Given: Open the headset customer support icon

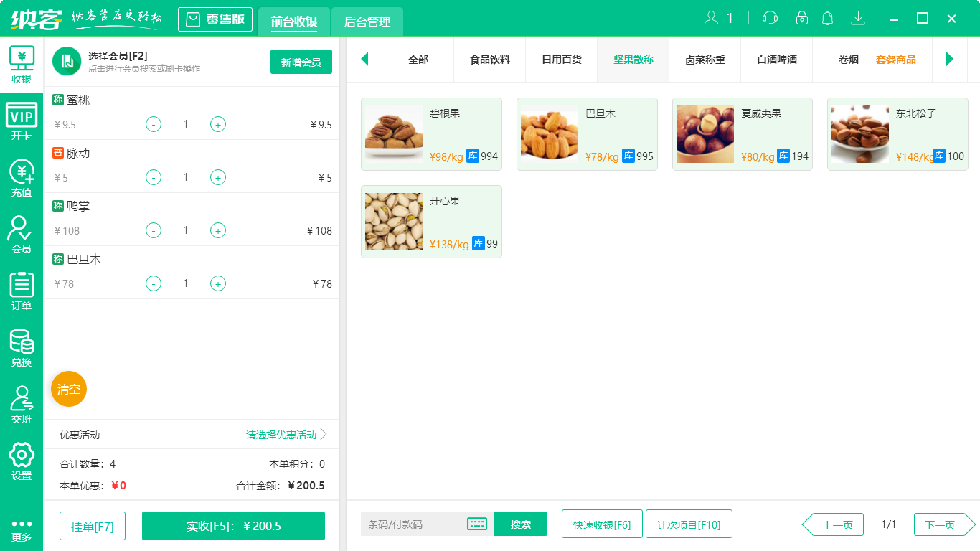Looking at the screenshot, I should click(769, 18).
